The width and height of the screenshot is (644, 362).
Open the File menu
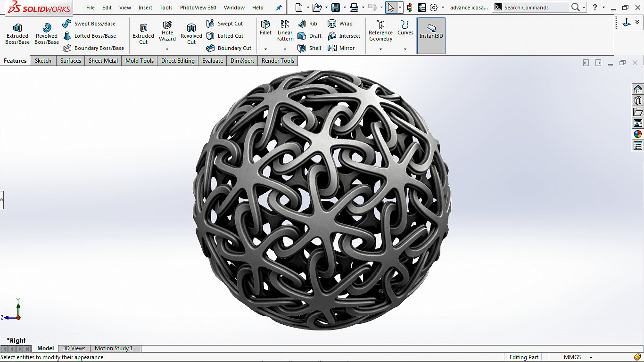point(91,8)
